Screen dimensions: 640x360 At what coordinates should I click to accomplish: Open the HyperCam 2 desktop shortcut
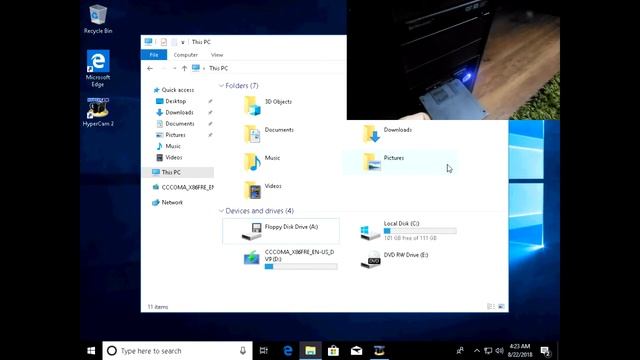(x=98, y=112)
